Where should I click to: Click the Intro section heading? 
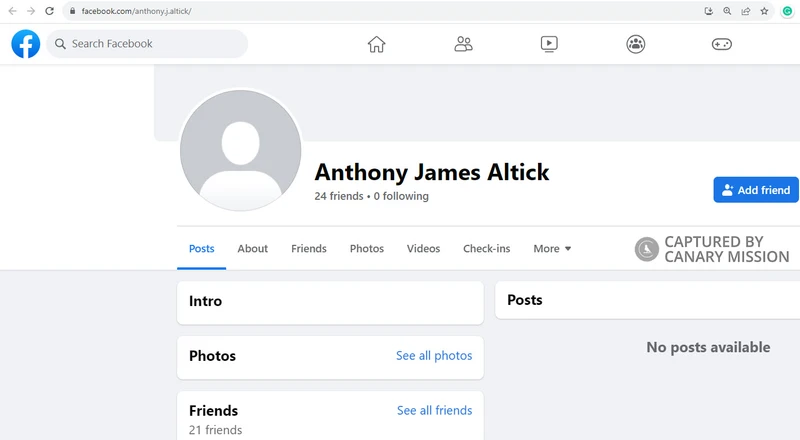coord(206,301)
